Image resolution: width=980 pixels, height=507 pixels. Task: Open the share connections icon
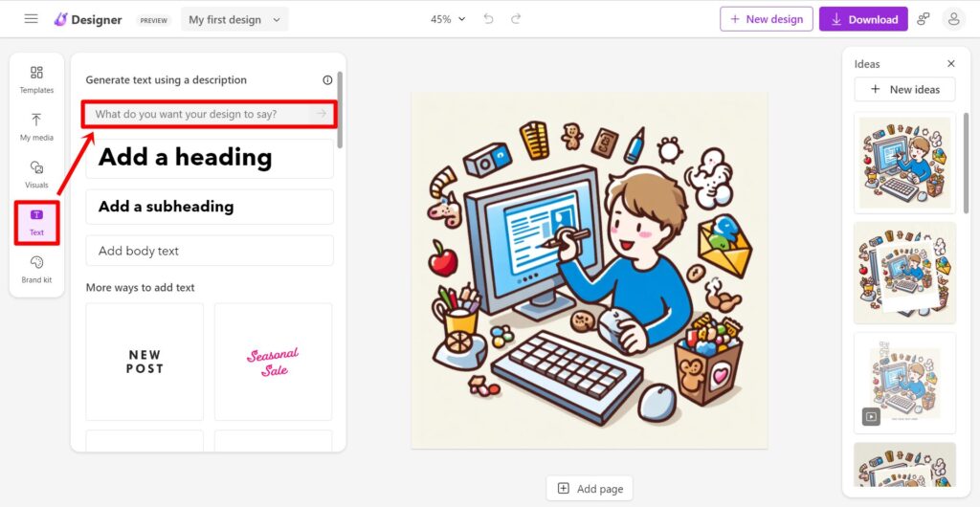point(924,19)
